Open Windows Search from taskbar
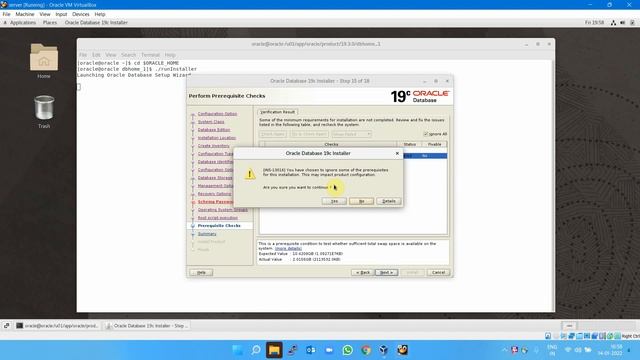 click(x=256, y=350)
